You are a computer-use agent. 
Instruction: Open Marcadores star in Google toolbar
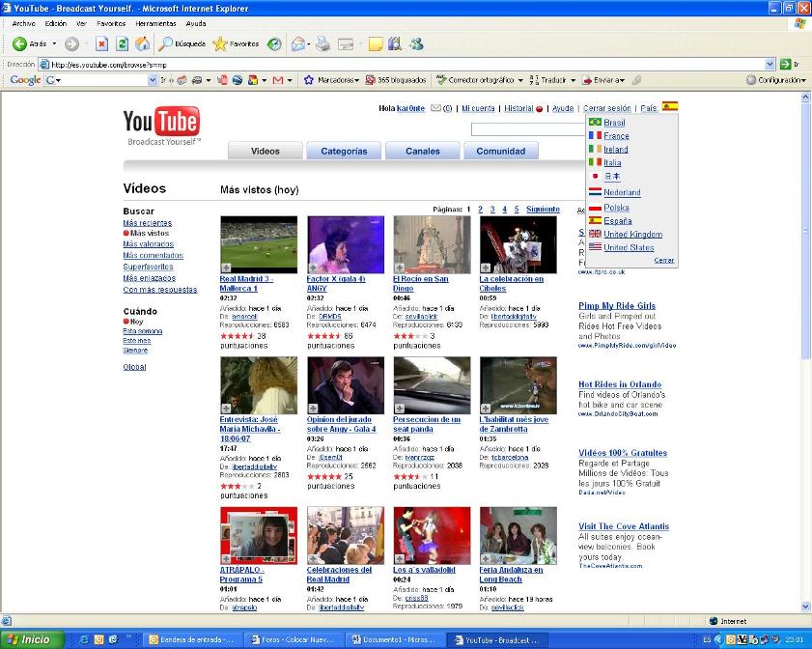[331, 80]
